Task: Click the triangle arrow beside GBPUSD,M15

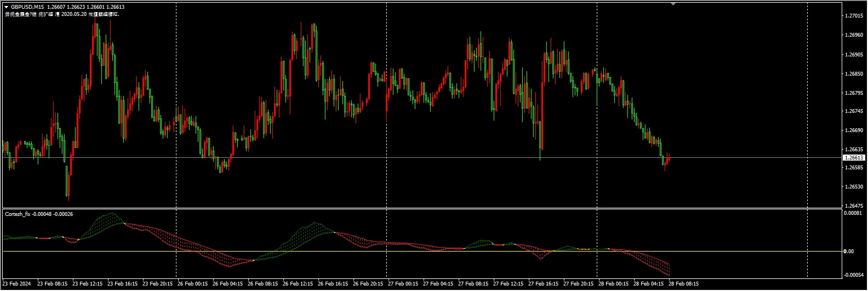Action: (x=7, y=7)
